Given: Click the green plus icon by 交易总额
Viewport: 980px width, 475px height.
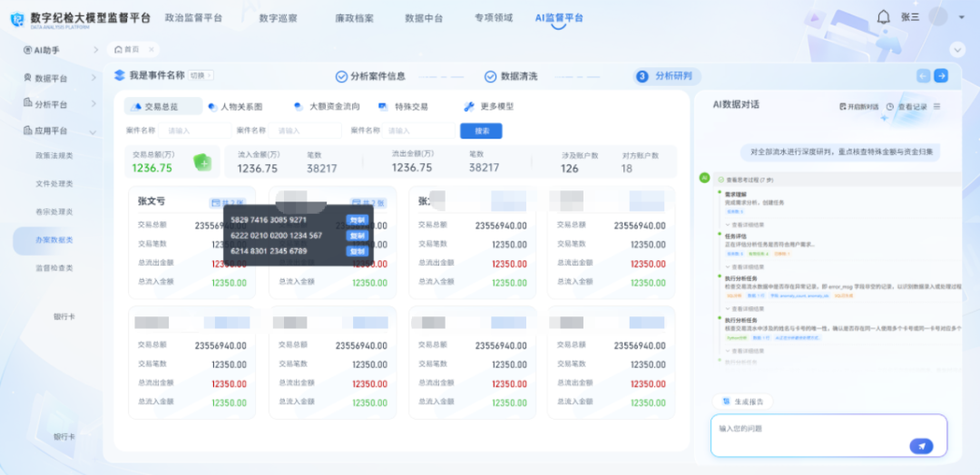Looking at the screenshot, I should 202,162.
